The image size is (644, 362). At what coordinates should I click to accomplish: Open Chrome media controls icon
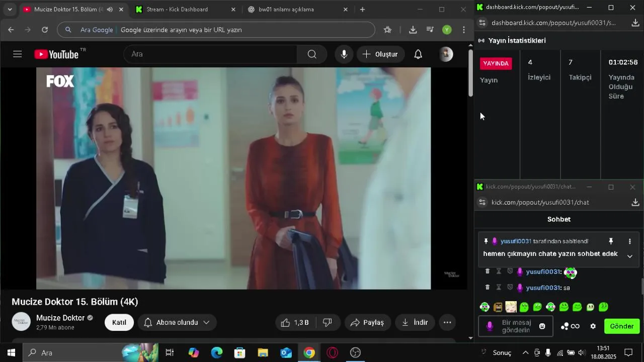point(430,30)
